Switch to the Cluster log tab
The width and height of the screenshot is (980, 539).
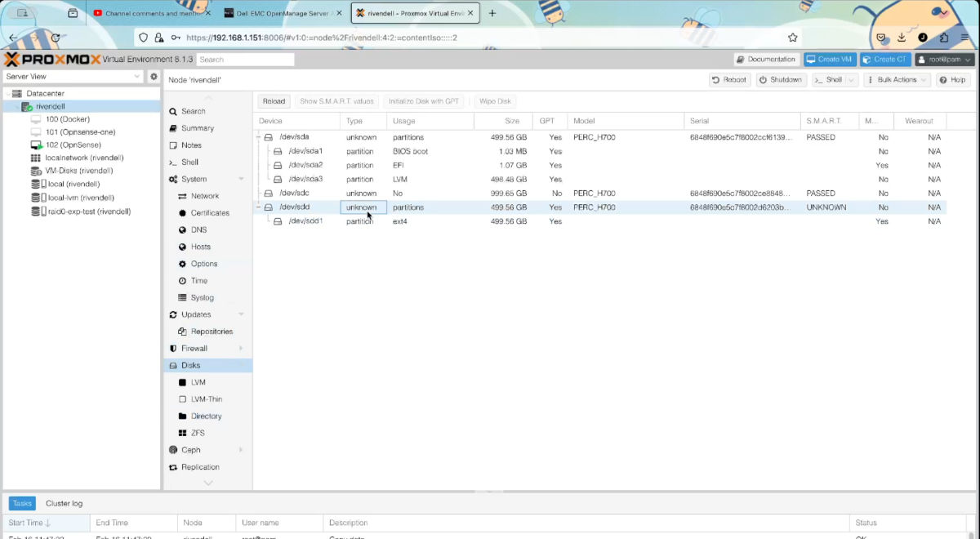click(x=64, y=503)
